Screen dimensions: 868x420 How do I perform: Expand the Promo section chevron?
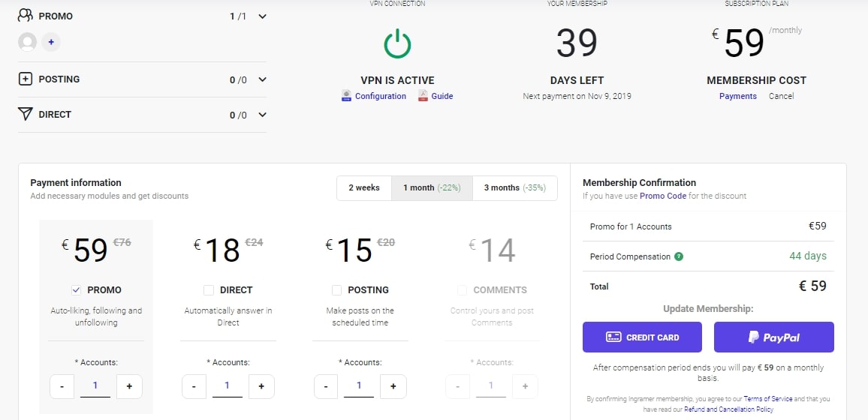[x=262, y=16]
